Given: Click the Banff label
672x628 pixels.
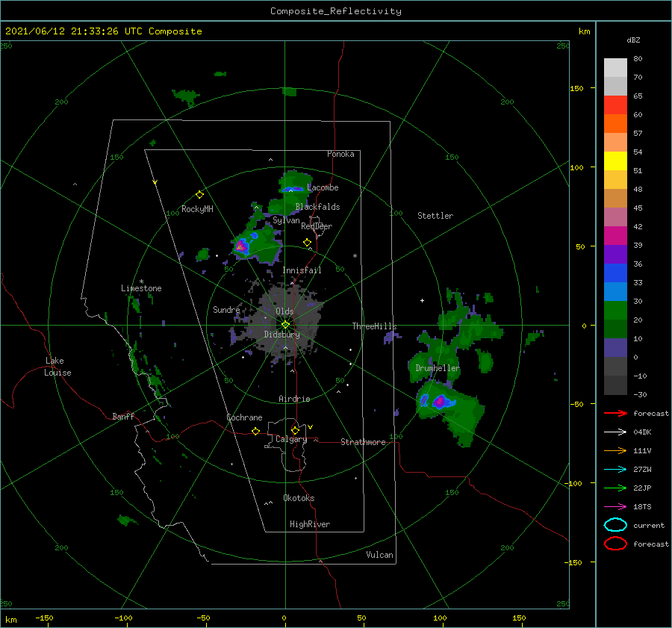Looking at the screenshot, I should (x=123, y=416).
